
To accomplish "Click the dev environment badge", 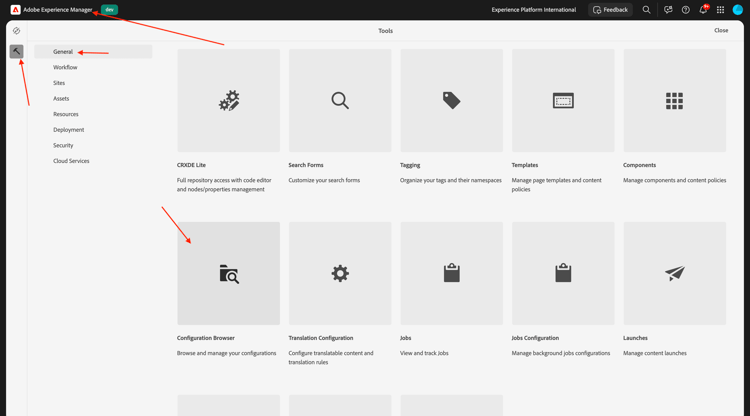I will coord(110,10).
